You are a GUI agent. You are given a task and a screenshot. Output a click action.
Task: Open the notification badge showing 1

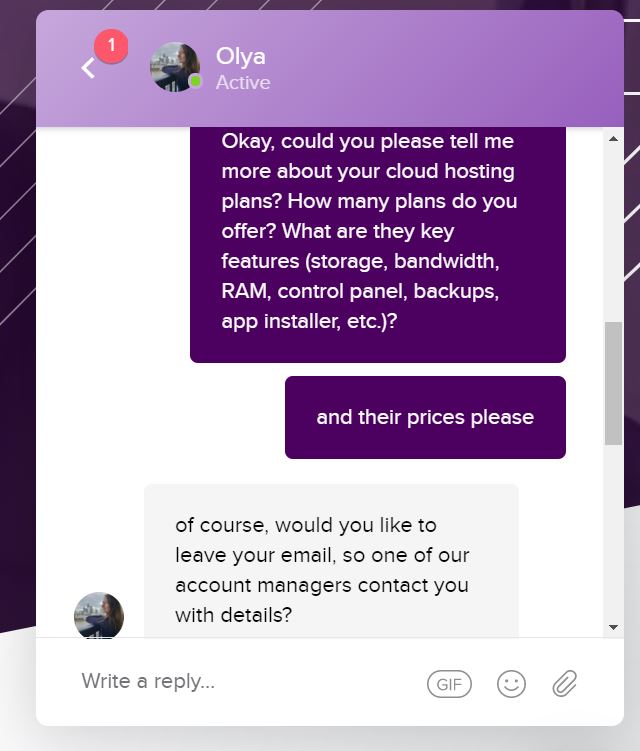coord(111,46)
